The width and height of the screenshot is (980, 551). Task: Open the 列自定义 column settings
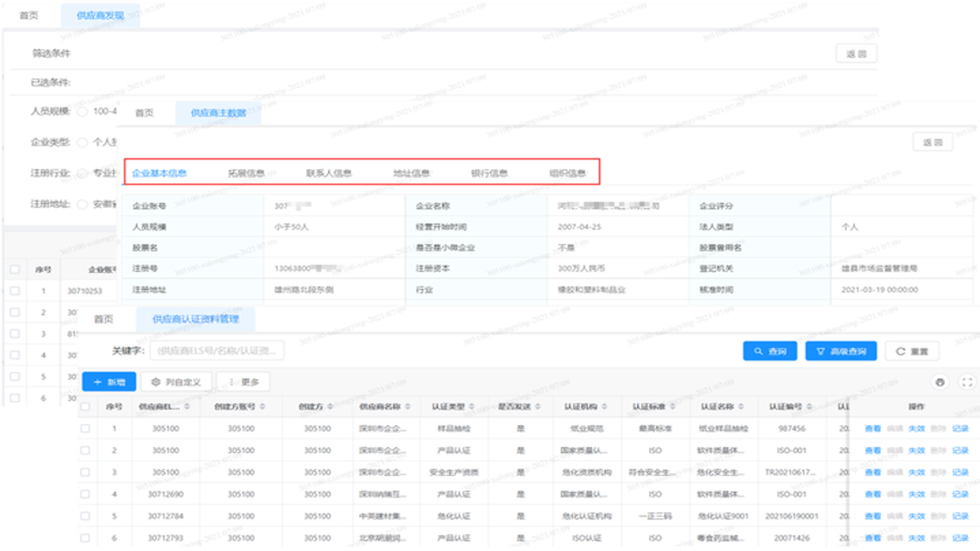coord(176,382)
